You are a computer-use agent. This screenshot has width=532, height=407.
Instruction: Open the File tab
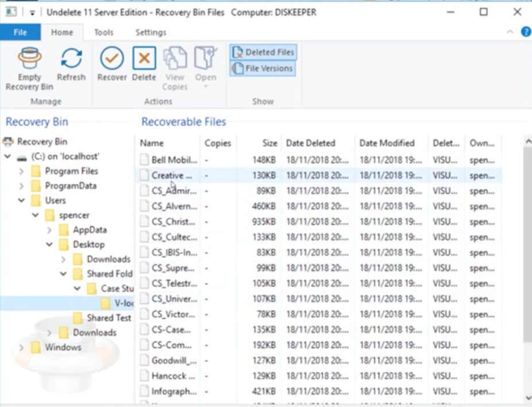pos(20,32)
